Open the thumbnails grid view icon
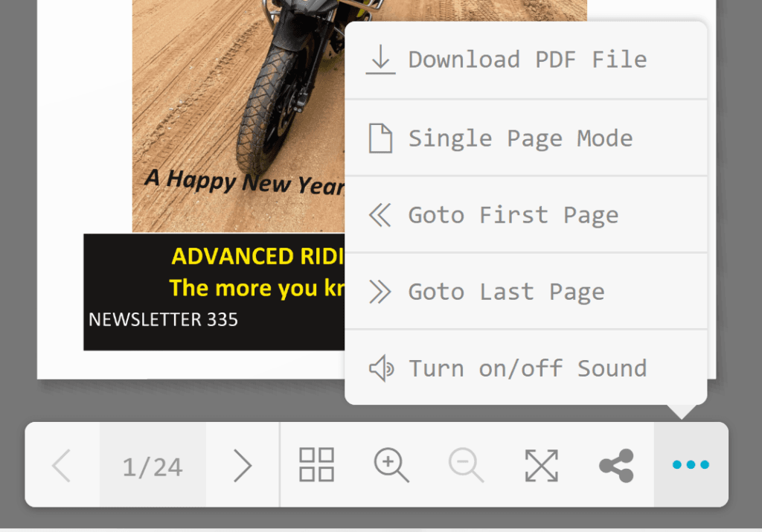Image resolution: width=762 pixels, height=532 pixels. pos(316,465)
